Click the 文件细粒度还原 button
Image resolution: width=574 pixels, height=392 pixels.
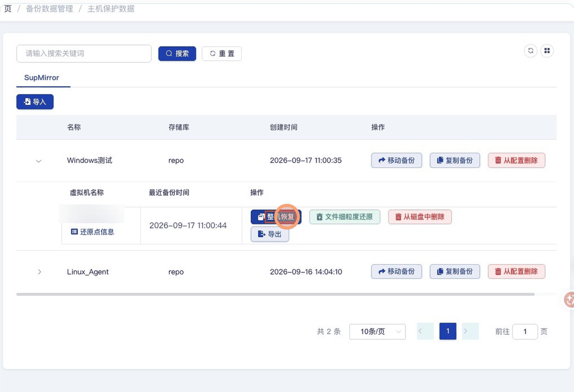(x=345, y=217)
